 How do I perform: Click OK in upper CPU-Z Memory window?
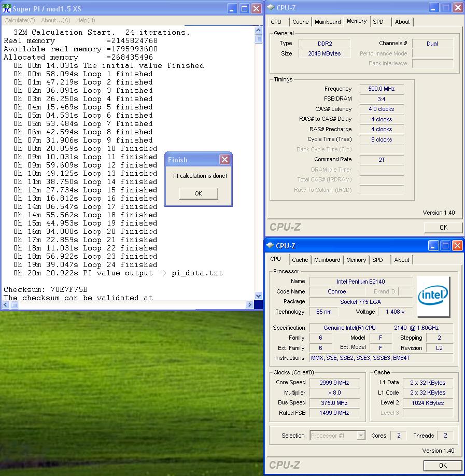[x=443, y=228]
